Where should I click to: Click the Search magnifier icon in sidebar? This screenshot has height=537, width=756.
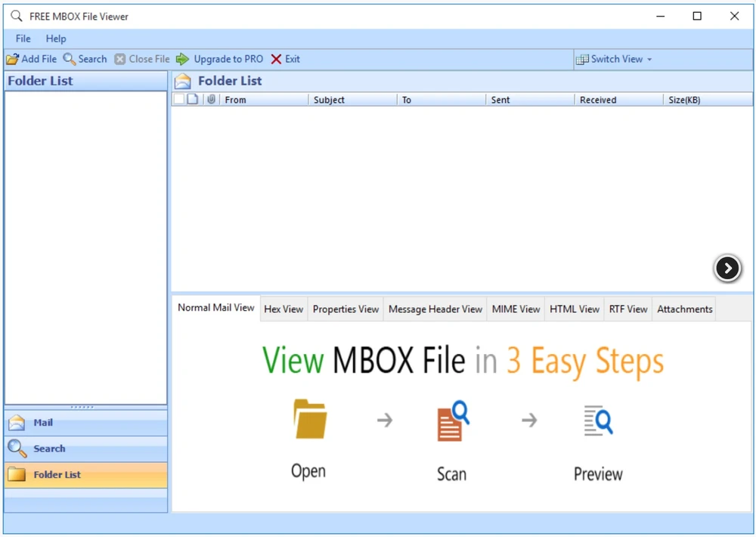[x=17, y=449]
